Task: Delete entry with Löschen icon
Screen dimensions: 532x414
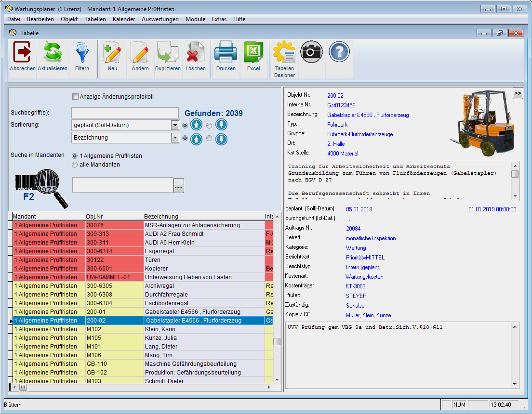Action: pos(196,52)
